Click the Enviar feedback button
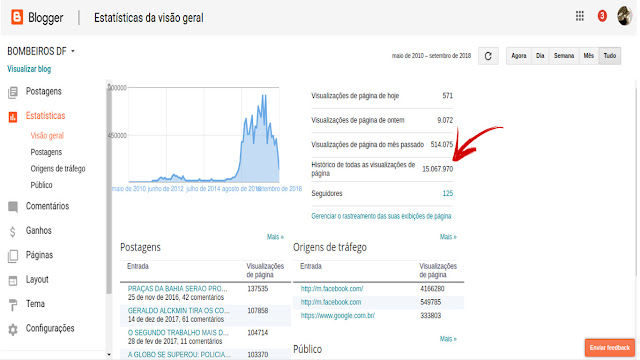The height and width of the screenshot is (360, 640). 609,348
